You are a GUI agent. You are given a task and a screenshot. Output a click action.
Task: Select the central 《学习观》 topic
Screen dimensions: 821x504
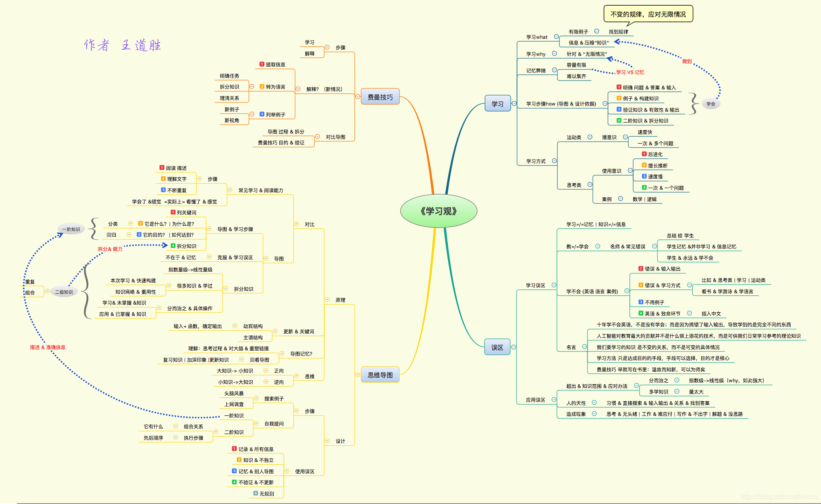pos(438,211)
